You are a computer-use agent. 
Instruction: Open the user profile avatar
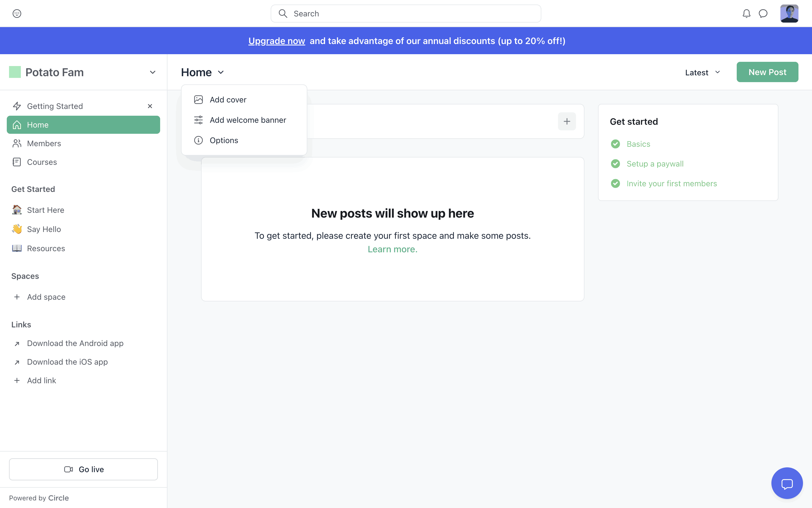coord(789,14)
